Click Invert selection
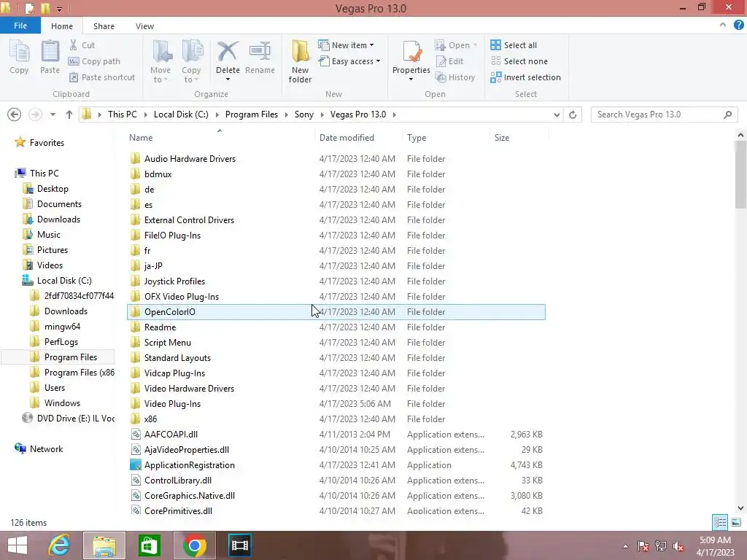Viewport: 747px width, 560px height. (x=525, y=77)
